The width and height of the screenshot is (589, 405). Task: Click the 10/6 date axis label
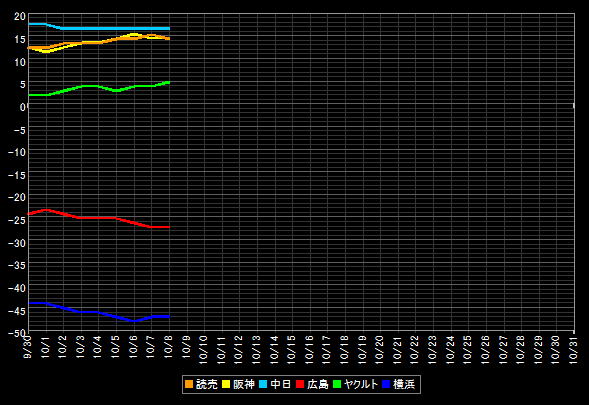pyautogui.click(x=134, y=346)
